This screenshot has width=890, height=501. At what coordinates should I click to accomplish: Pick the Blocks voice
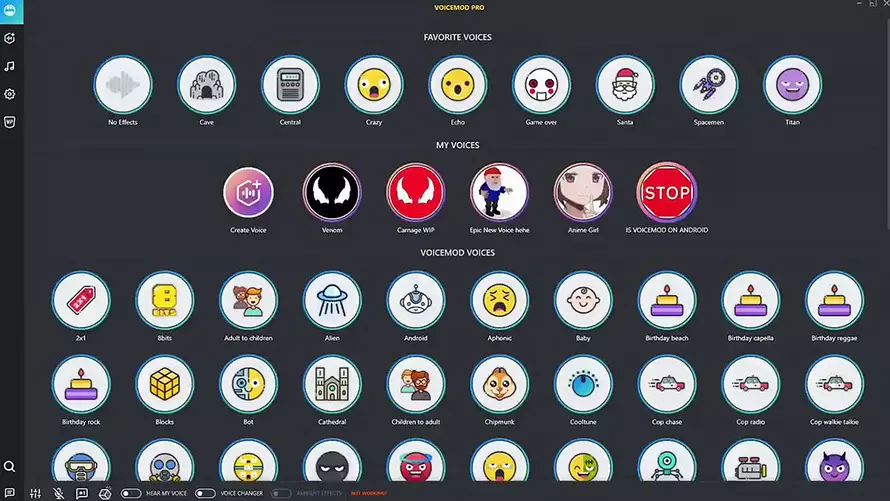[165, 384]
